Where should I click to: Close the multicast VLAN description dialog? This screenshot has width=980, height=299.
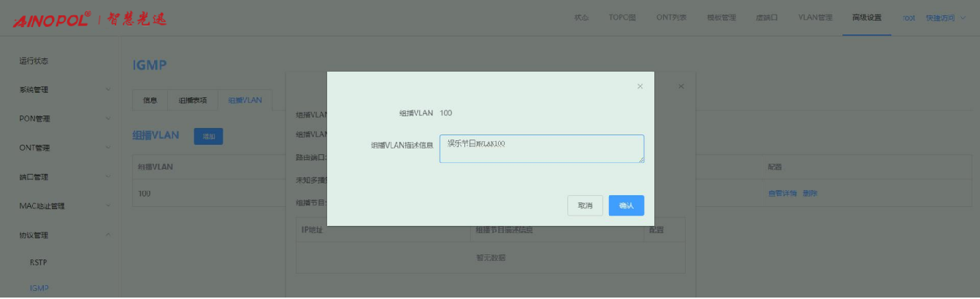click(x=640, y=86)
